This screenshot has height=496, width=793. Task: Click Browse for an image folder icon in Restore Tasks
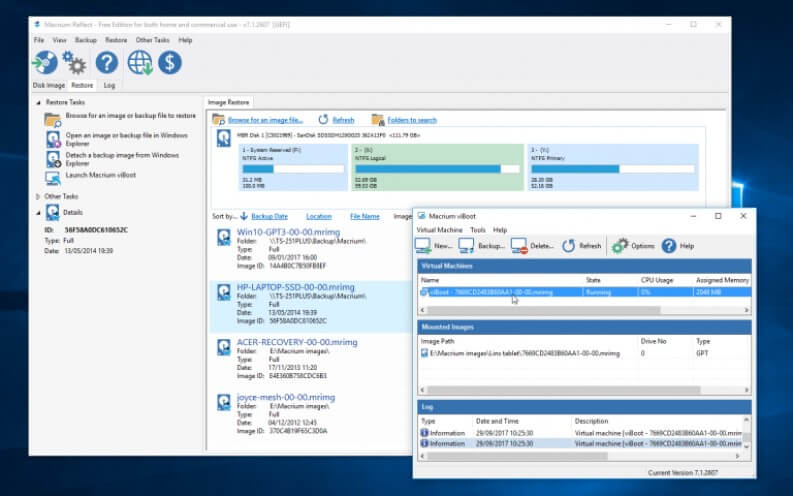[x=53, y=120]
